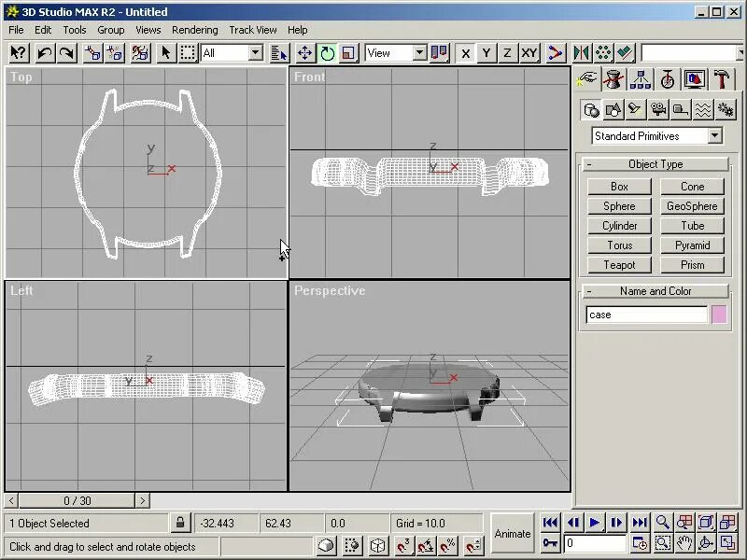The image size is (747, 560).
Task: Click the Mirror Selected Objects icon
Action: point(581,53)
